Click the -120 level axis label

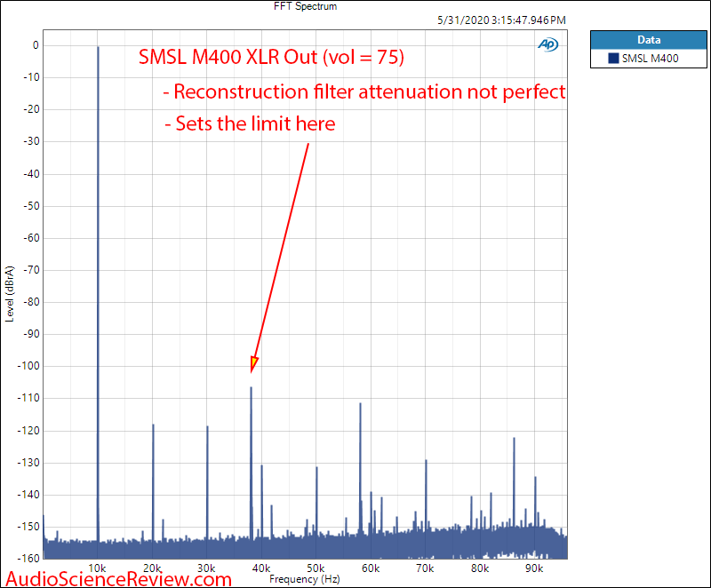(28, 431)
